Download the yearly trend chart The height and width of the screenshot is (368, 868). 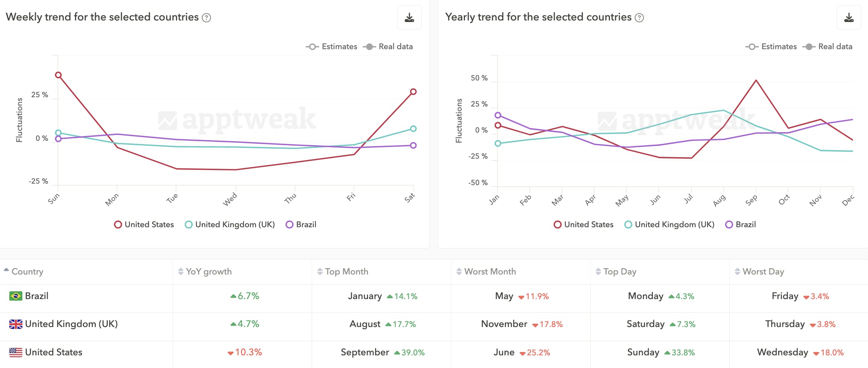tap(849, 17)
